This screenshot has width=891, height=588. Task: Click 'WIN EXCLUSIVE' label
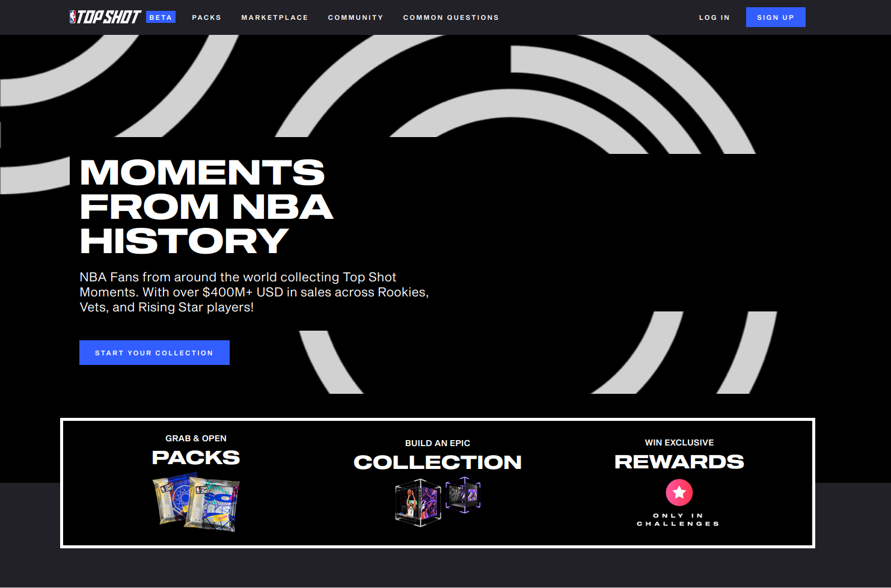point(679,443)
